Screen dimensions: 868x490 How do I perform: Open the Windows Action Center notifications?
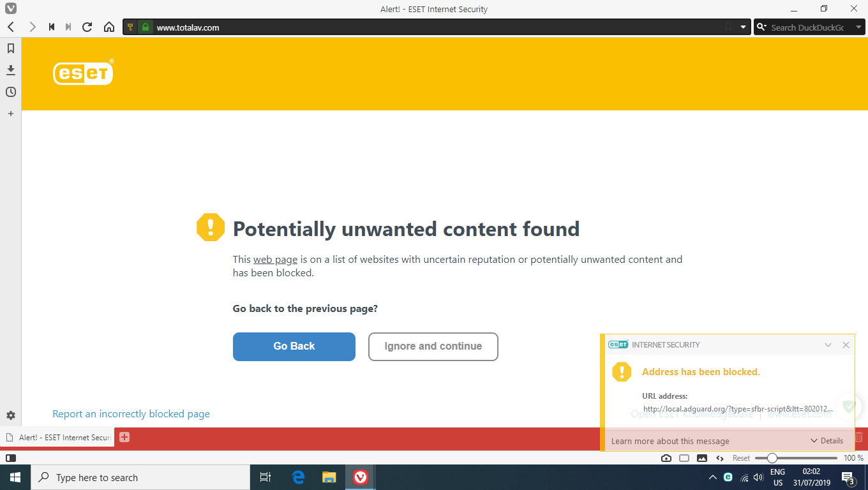tap(848, 477)
